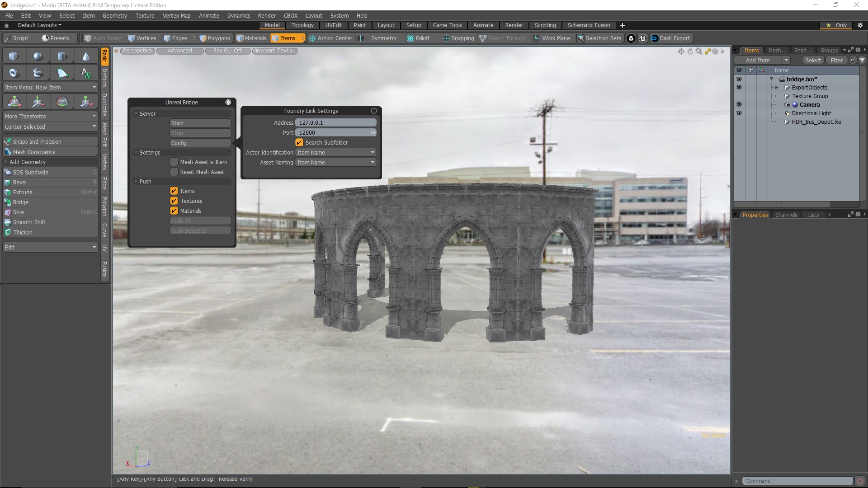Enable the Search Subfolder checkbox

[x=299, y=142]
